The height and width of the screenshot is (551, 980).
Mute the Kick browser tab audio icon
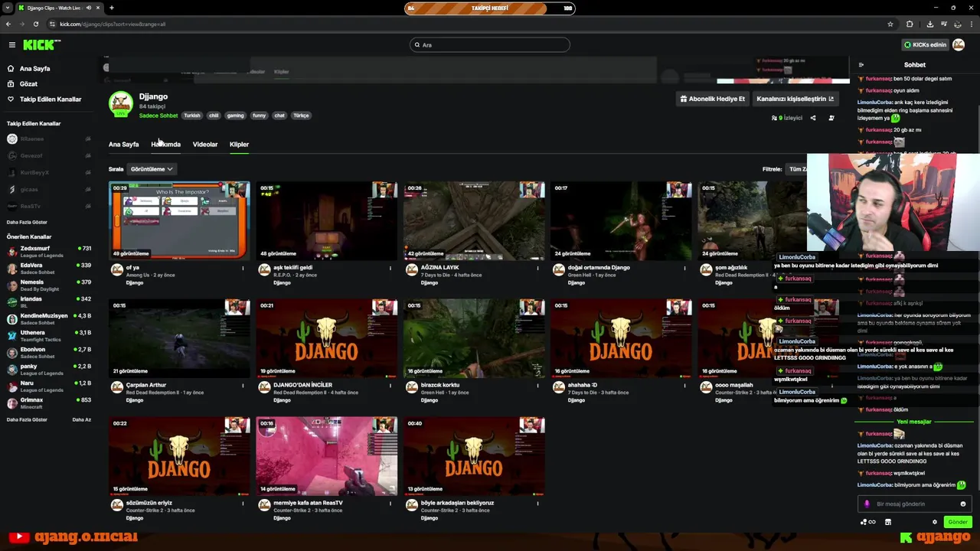point(89,8)
